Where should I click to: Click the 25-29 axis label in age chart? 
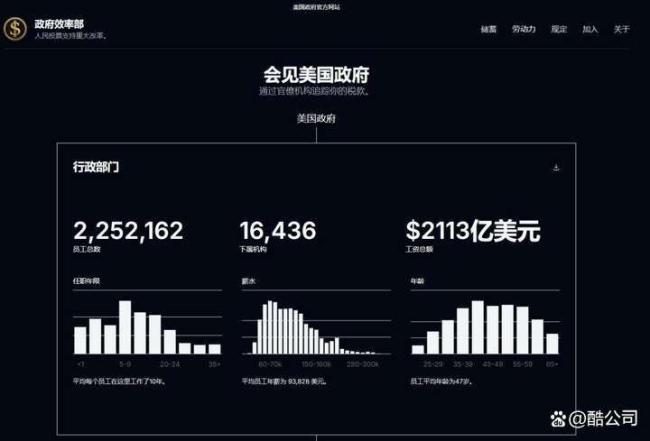(x=433, y=364)
